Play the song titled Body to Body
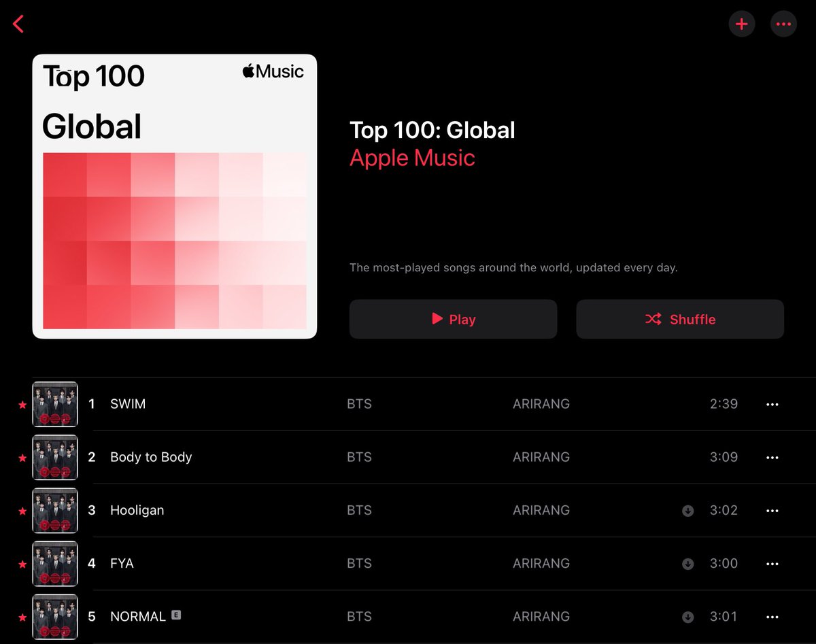This screenshot has height=644, width=816. 151,457
